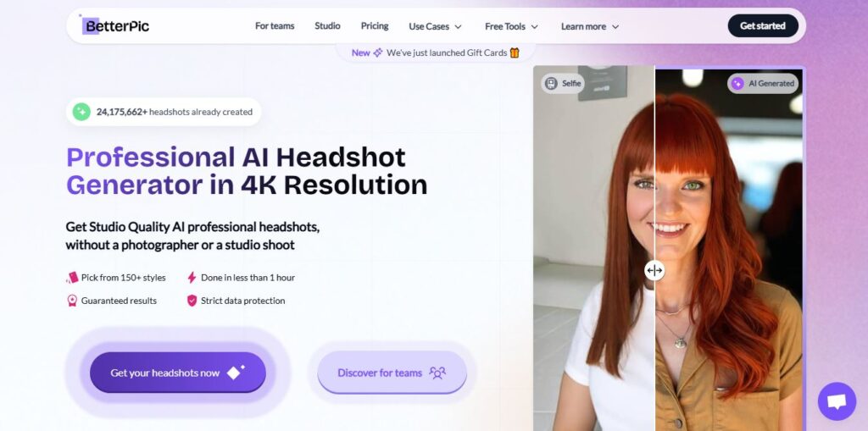Expand the Use Cases dropdown

[x=436, y=26]
